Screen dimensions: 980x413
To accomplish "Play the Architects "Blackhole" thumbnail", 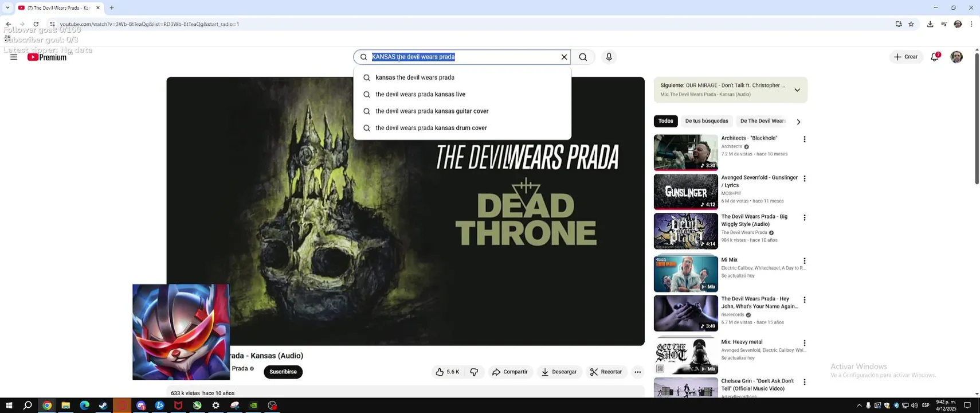I will tap(685, 153).
